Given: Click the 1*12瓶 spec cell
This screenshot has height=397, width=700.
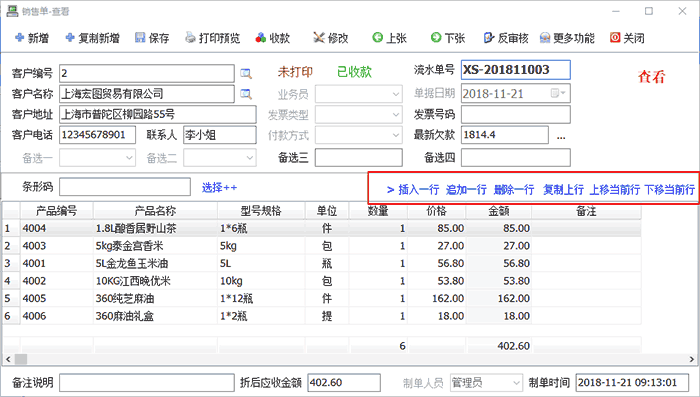Looking at the screenshot, I should pyautogui.click(x=261, y=298).
